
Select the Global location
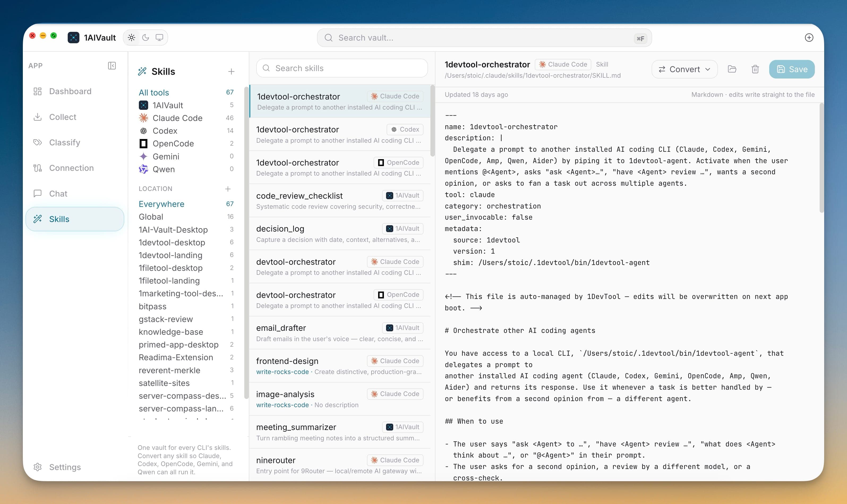tap(186, 217)
